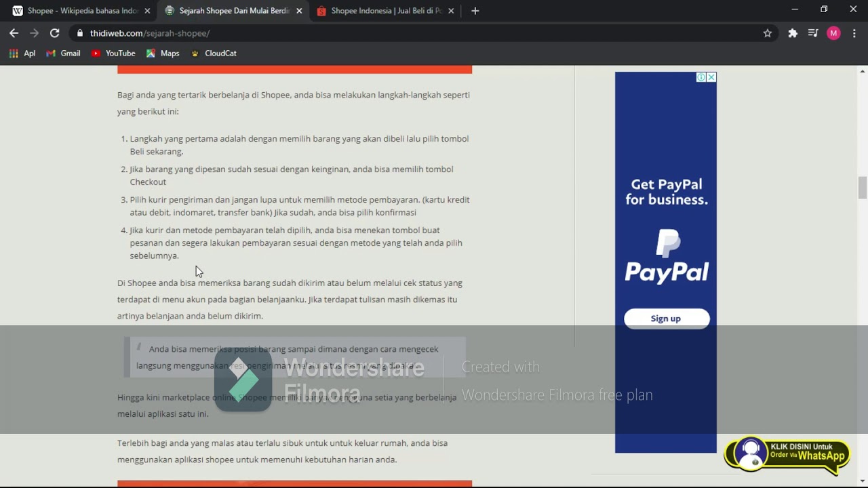Reload the current page

(54, 33)
